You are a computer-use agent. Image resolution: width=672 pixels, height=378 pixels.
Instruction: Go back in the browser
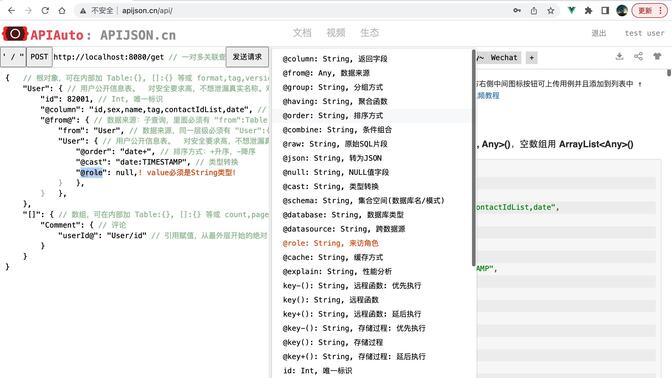pyautogui.click(x=11, y=11)
